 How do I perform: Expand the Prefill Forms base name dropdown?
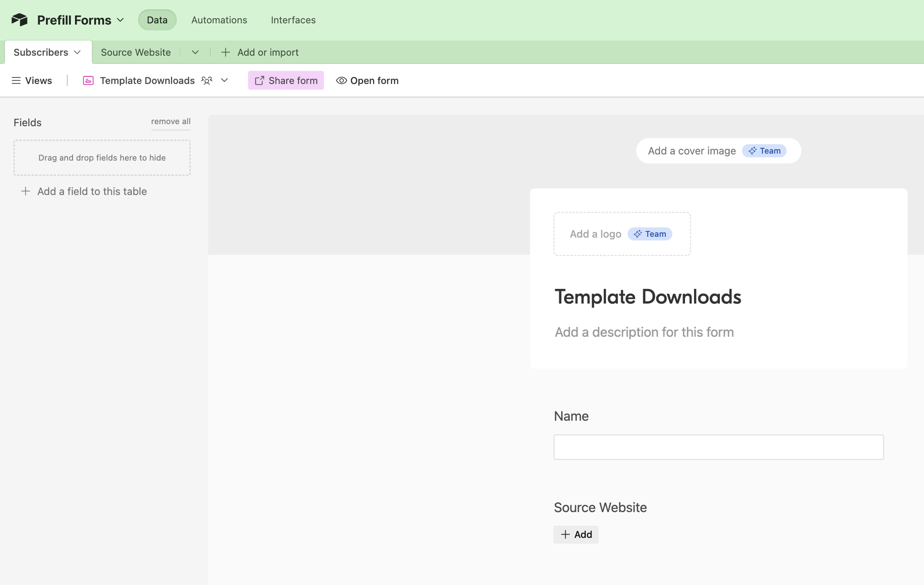[x=121, y=20]
